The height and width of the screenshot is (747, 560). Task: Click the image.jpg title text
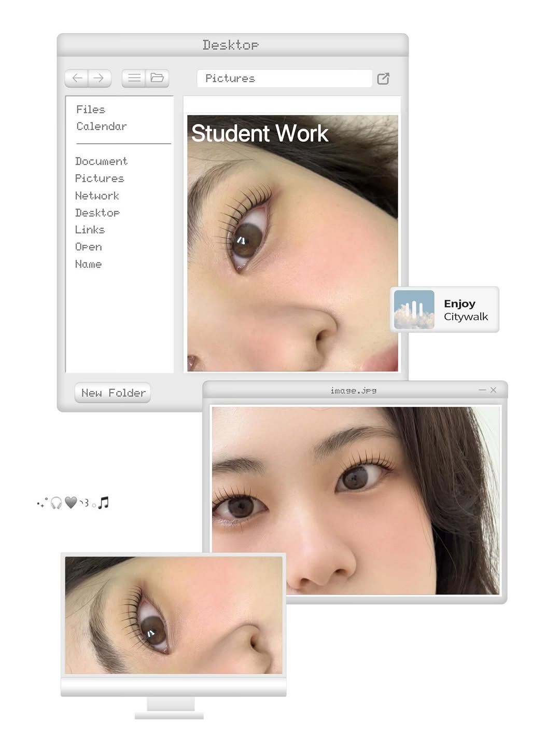[354, 390]
